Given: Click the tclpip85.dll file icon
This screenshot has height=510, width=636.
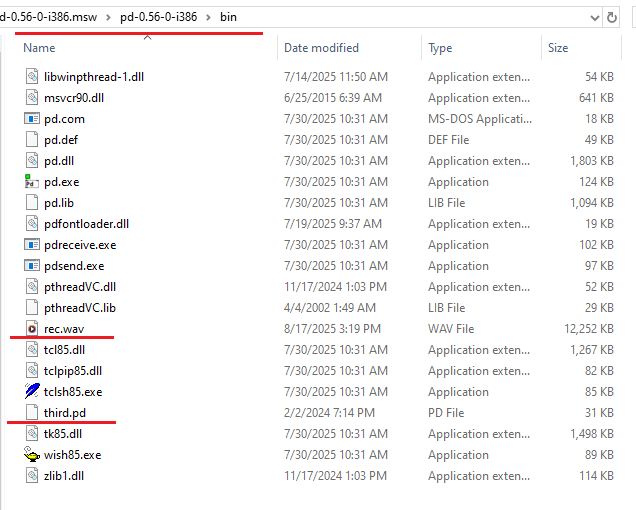Looking at the screenshot, I should 32,370.
